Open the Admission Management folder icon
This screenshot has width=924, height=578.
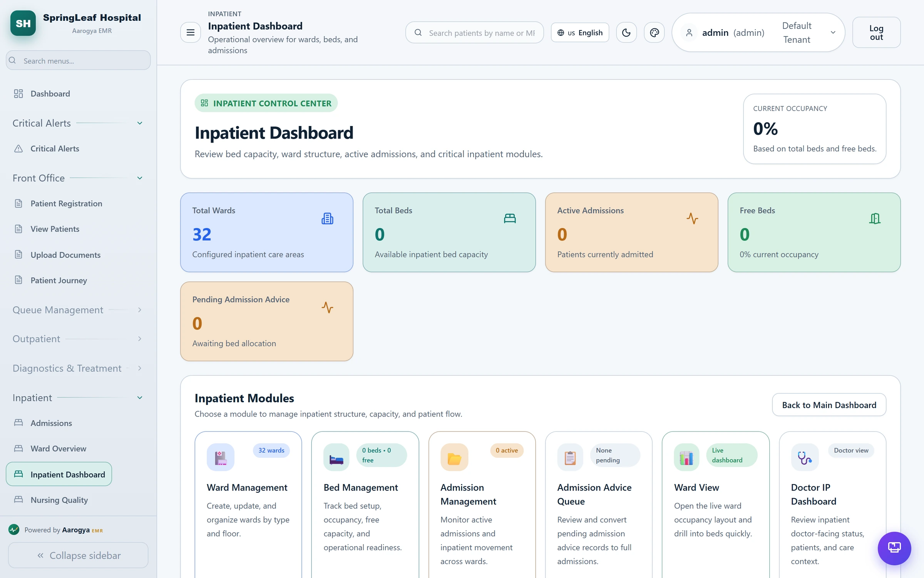click(454, 457)
